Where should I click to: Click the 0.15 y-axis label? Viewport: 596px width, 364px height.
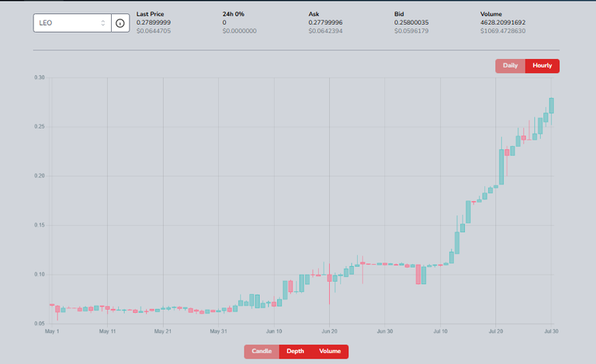[x=40, y=225]
